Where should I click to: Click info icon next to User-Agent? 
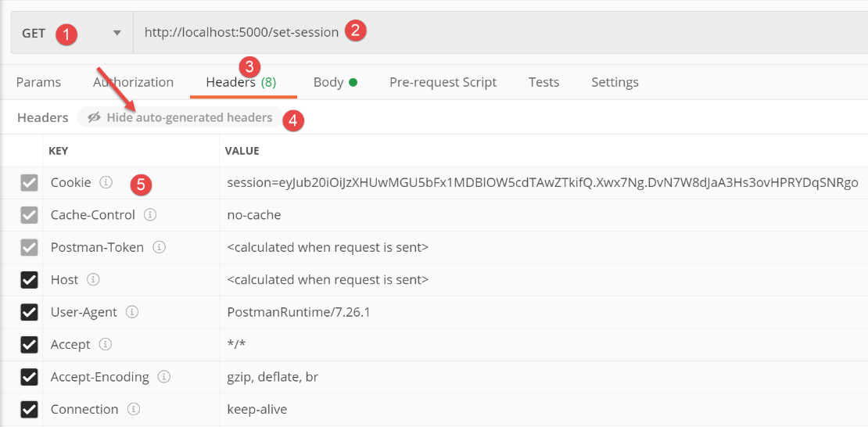132,312
